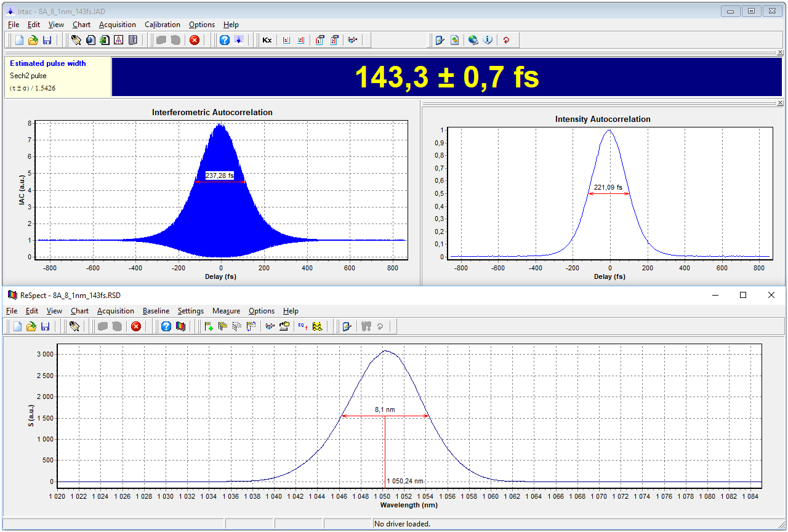Click the rainbow book icon in ReSpect toolbar
Image resolution: width=788 pixels, height=532 pixels.
click(181, 326)
